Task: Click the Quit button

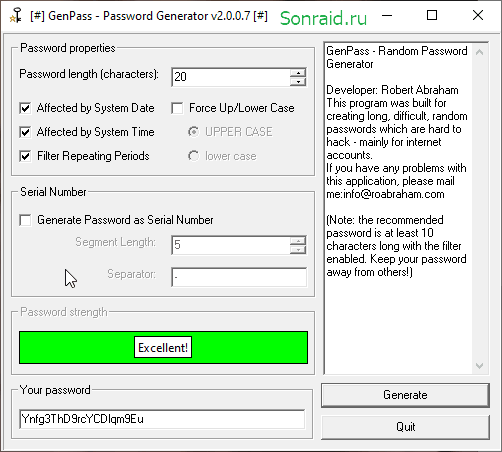Action: click(405, 427)
